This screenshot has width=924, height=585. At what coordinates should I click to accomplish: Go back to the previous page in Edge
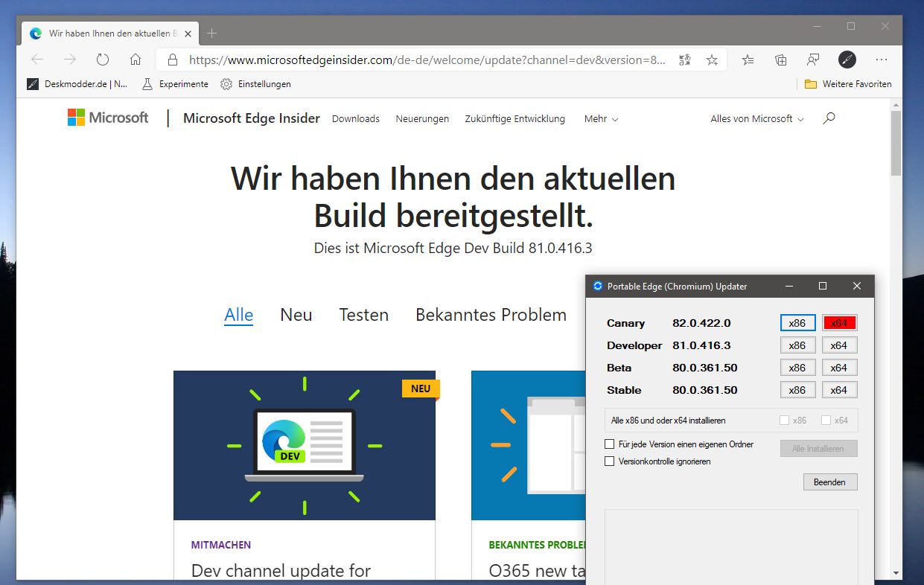(x=37, y=60)
